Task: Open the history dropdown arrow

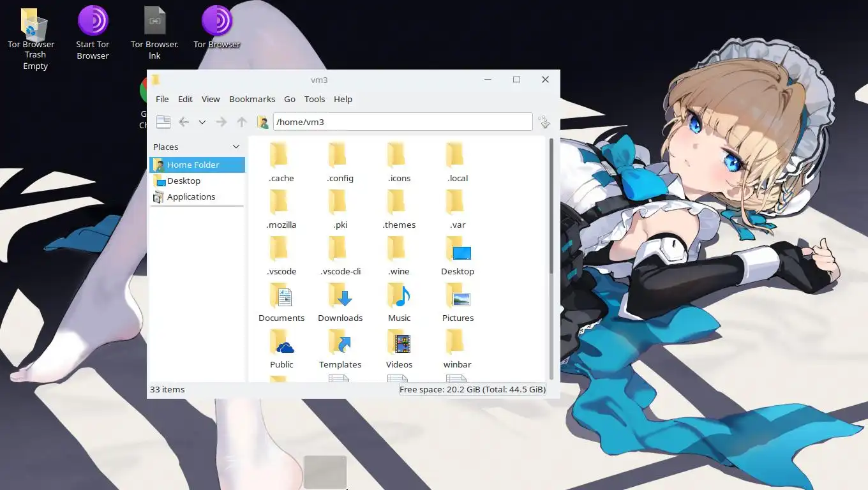Action: coord(202,122)
